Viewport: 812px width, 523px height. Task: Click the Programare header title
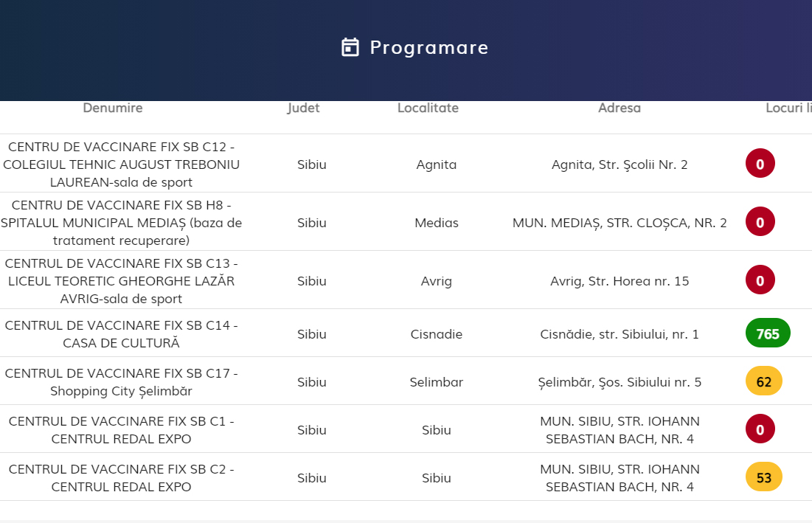coord(428,47)
